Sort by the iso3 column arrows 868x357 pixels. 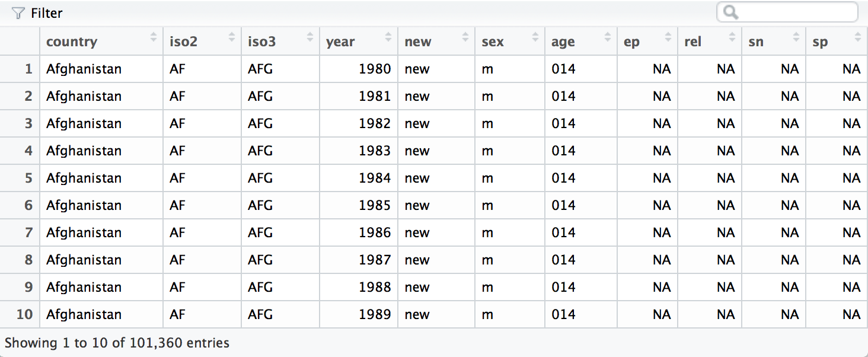pos(310,37)
